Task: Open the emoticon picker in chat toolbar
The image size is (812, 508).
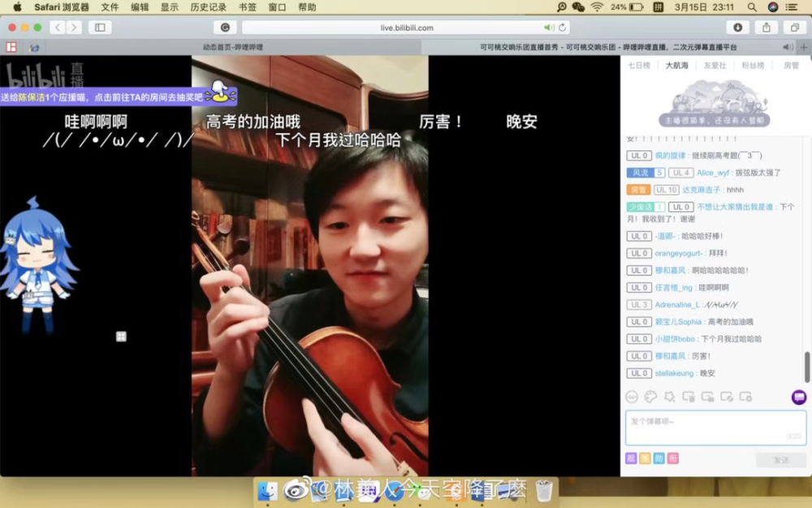Action: [632, 397]
